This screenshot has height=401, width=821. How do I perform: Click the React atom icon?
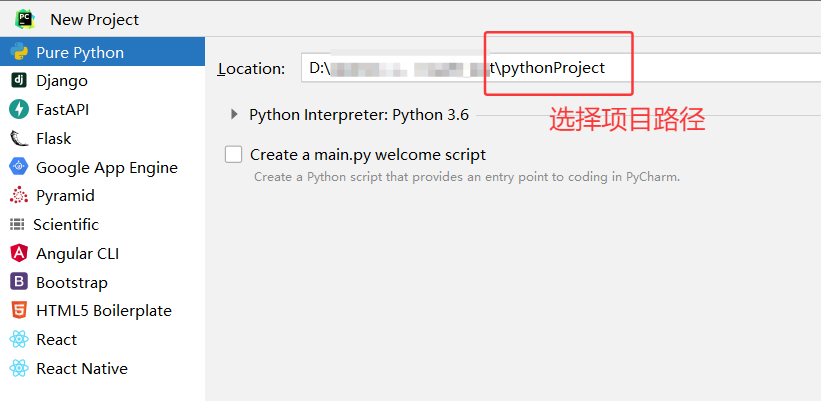[19, 340]
